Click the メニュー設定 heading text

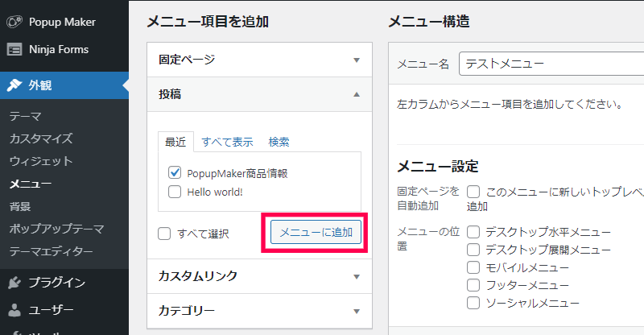point(438,167)
